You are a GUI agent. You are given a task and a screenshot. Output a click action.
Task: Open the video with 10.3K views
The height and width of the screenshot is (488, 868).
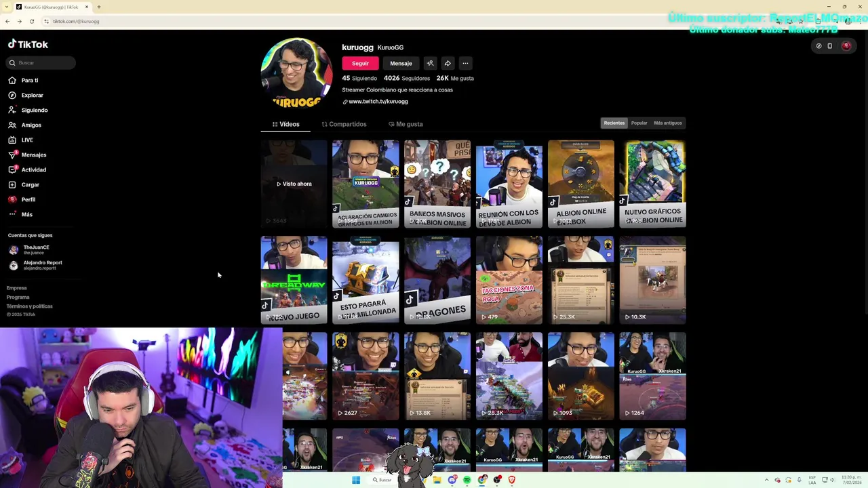point(653,280)
